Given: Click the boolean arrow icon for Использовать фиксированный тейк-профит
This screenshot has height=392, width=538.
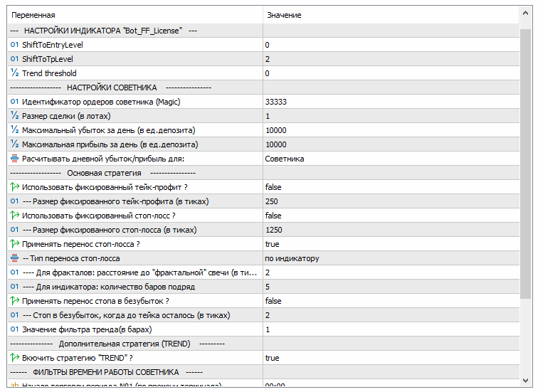Looking at the screenshot, I should (14, 187).
